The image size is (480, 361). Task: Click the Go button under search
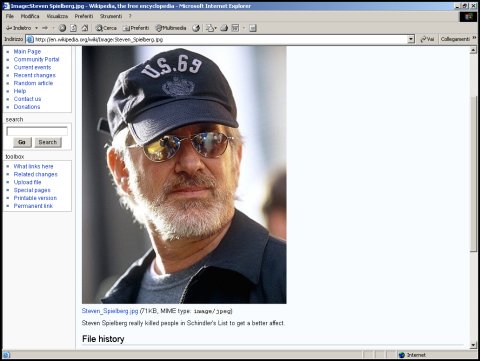click(22, 142)
